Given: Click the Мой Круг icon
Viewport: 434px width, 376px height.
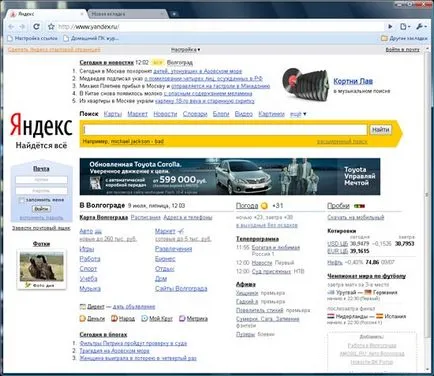Looking at the screenshot, I should tap(144, 319).
